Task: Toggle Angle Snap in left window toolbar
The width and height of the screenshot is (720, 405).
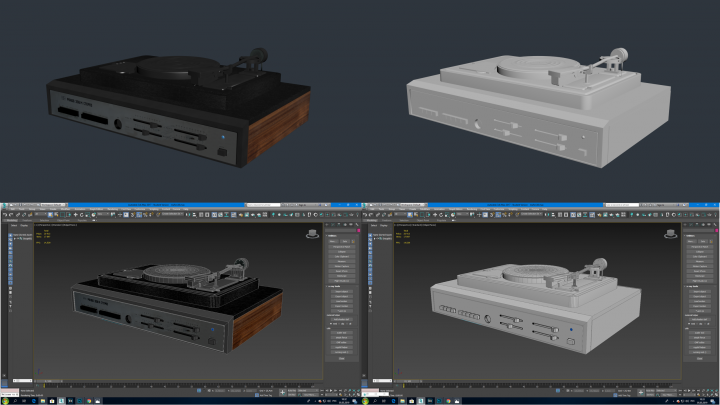Action: 139,214
